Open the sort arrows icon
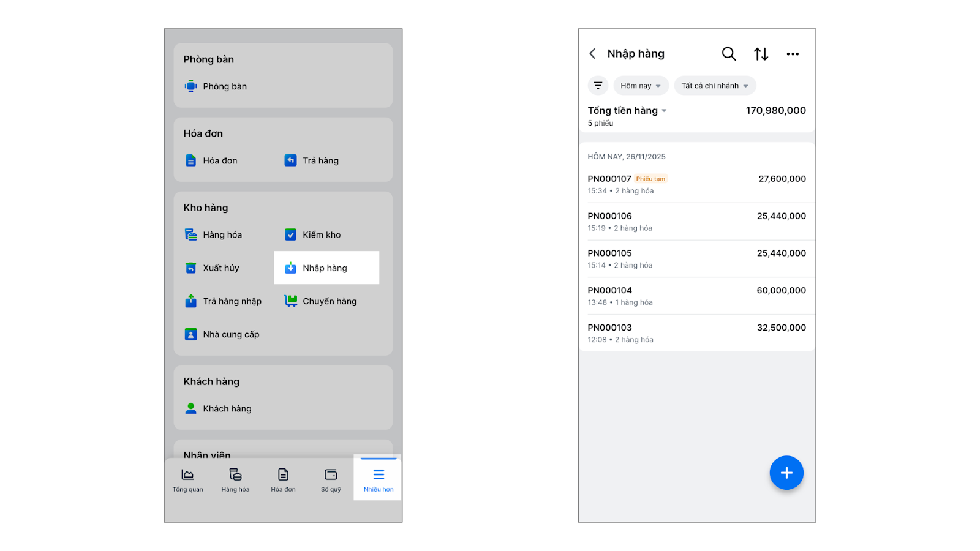Screen dimensions: 980x551 tap(761, 54)
